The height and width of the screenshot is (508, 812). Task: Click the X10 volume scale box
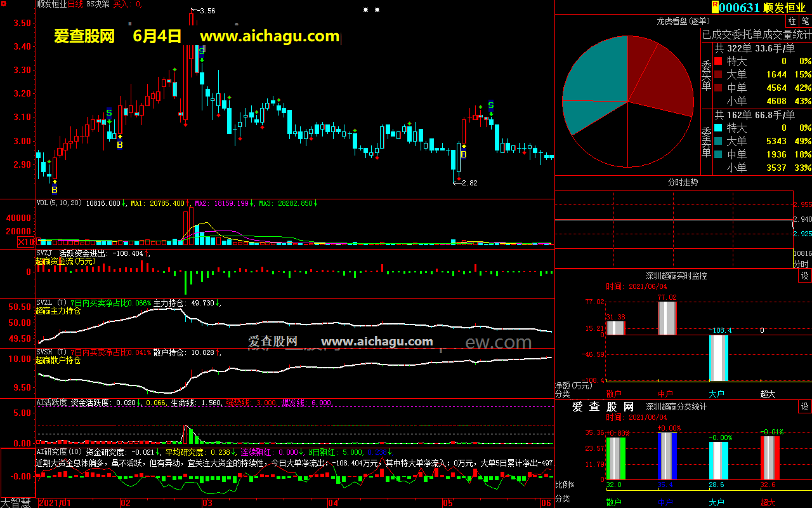26,242
